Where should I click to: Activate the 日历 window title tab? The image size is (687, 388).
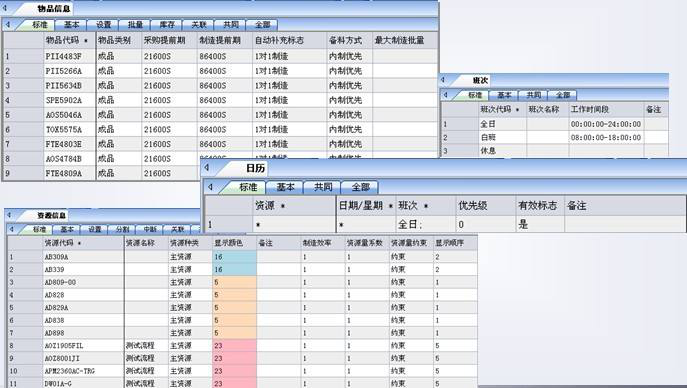coord(255,168)
